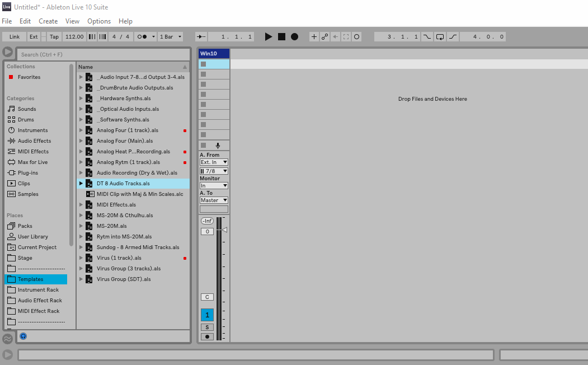Click the Automation Arm chain icon
The image size is (588, 365).
click(324, 37)
